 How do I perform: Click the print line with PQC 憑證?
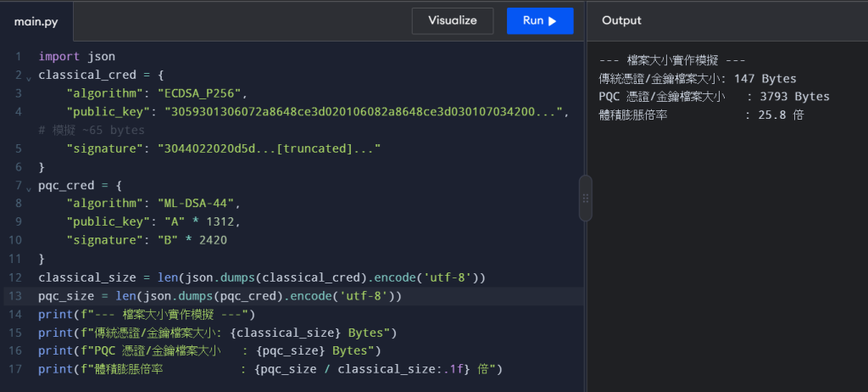click(x=210, y=351)
